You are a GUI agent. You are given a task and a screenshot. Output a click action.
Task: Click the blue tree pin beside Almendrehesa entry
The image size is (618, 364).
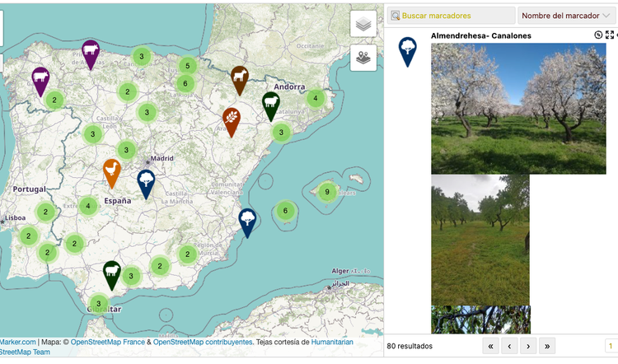pos(408,52)
